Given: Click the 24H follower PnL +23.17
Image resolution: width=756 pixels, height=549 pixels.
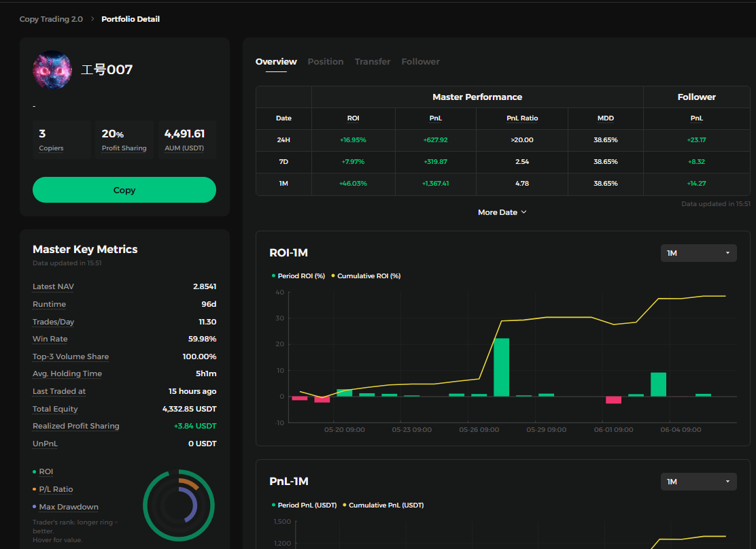Looking at the screenshot, I should pos(696,140).
